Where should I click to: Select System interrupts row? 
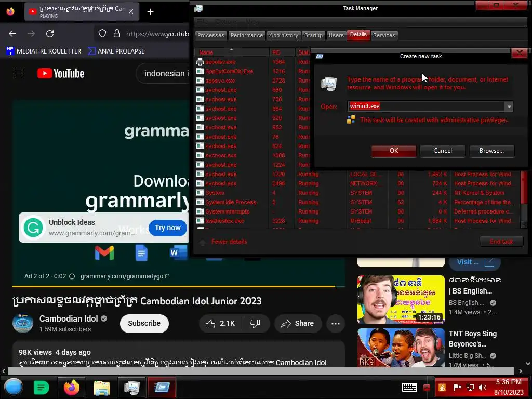(356, 212)
